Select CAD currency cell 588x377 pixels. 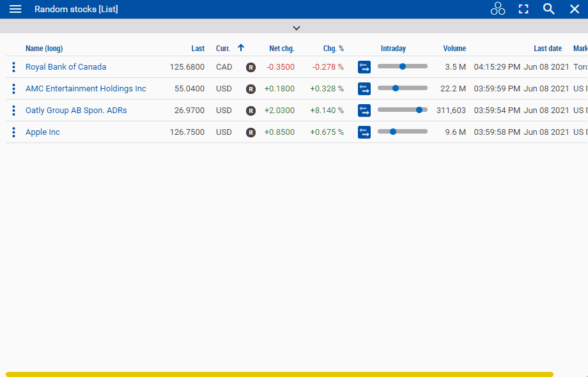click(224, 66)
